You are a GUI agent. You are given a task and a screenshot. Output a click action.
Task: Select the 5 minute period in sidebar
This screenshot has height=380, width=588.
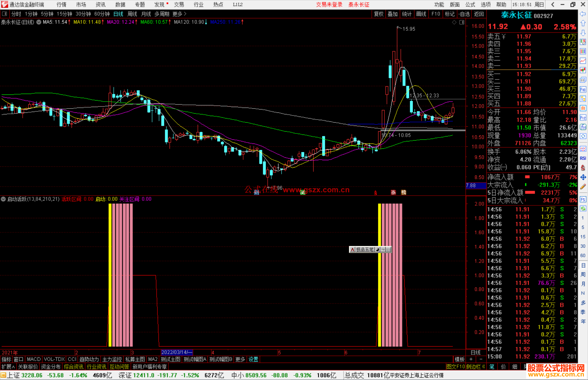pyautogui.click(x=583, y=227)
